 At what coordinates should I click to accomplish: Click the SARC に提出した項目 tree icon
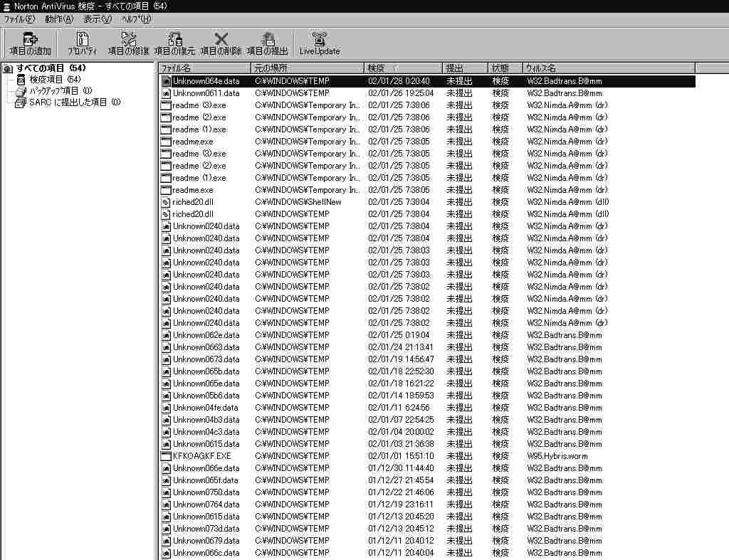coord(21,102)
